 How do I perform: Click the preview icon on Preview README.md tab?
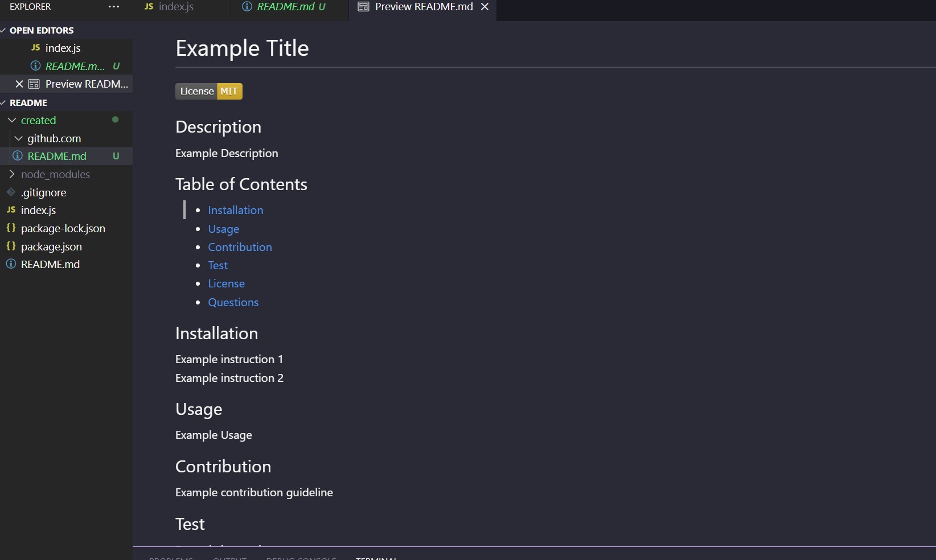click(363, 7)
